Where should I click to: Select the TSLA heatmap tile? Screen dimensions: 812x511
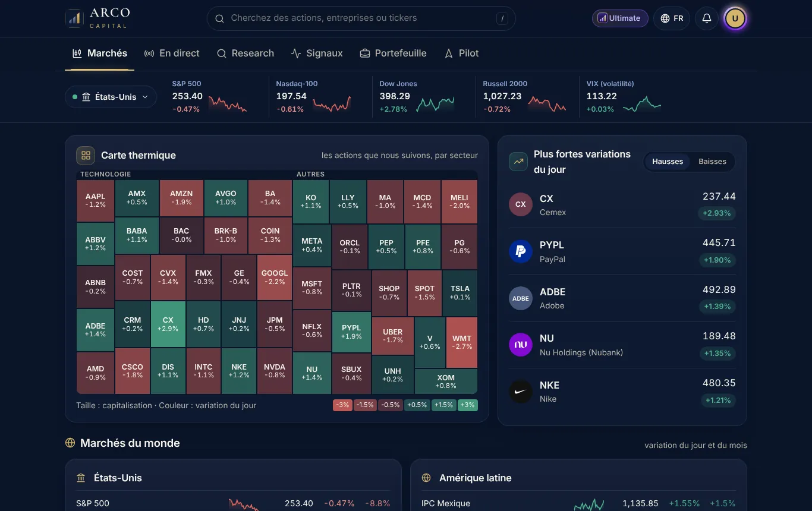coord(460,293)
